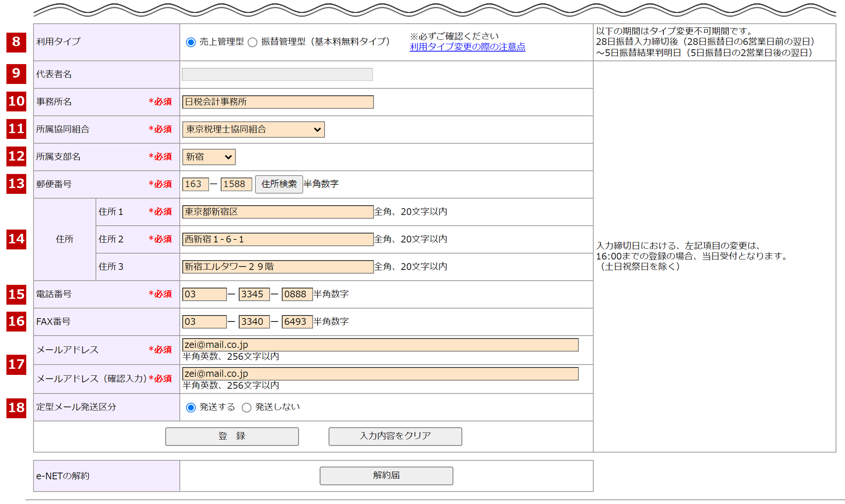Choose 発送しない mail delivery option
This screenshot has height=504, width=845.
tap(246, 407)
